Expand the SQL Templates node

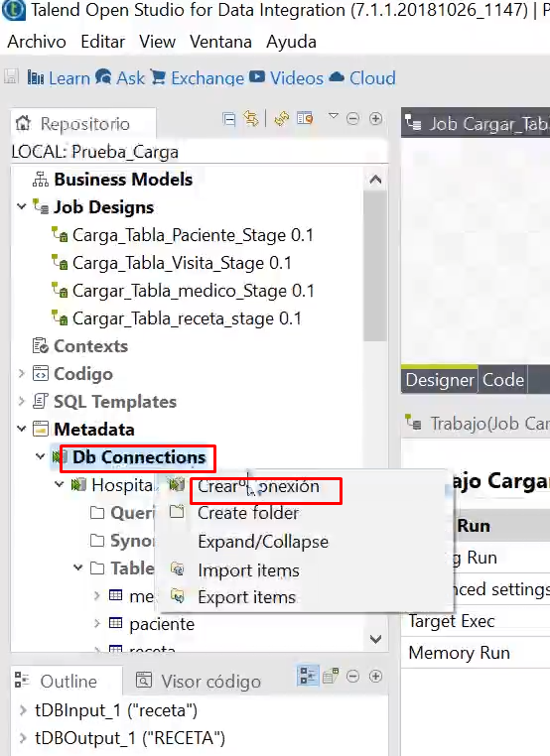click(x=21, y=401)
